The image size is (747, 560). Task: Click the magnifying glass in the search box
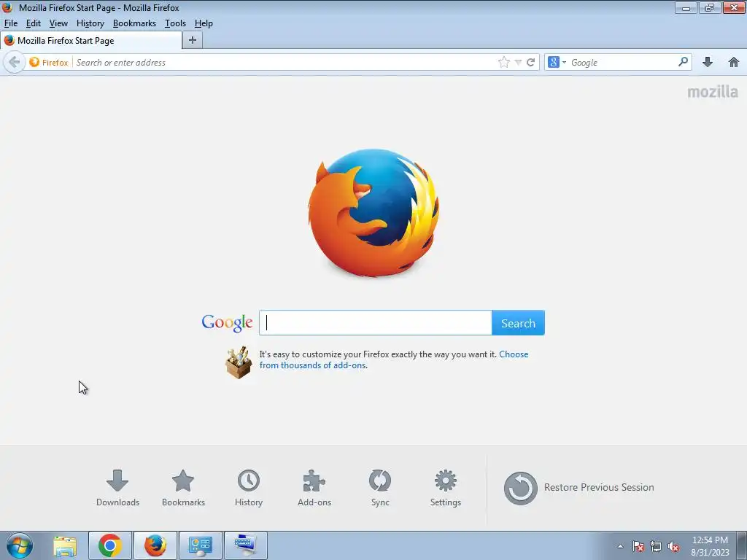click(683, 62)
